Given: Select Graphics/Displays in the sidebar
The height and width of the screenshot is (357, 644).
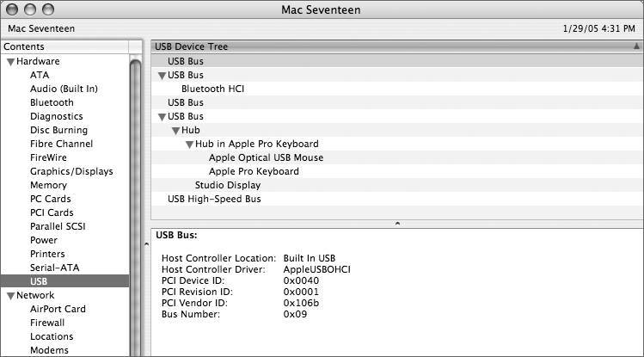Looking at the screenshot, I should tap(71, 171).
